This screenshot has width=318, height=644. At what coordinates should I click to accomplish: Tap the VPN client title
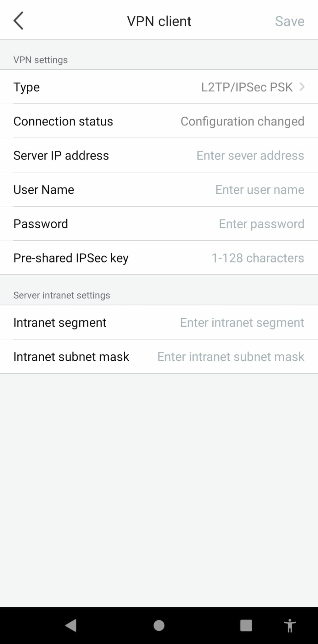tap(159, 21)
